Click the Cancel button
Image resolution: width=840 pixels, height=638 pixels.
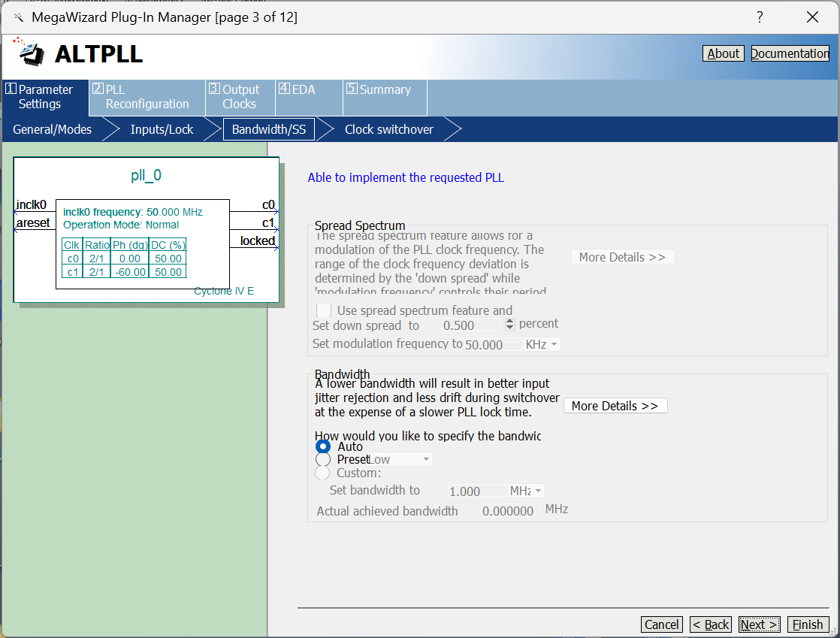tap(662, 624)
